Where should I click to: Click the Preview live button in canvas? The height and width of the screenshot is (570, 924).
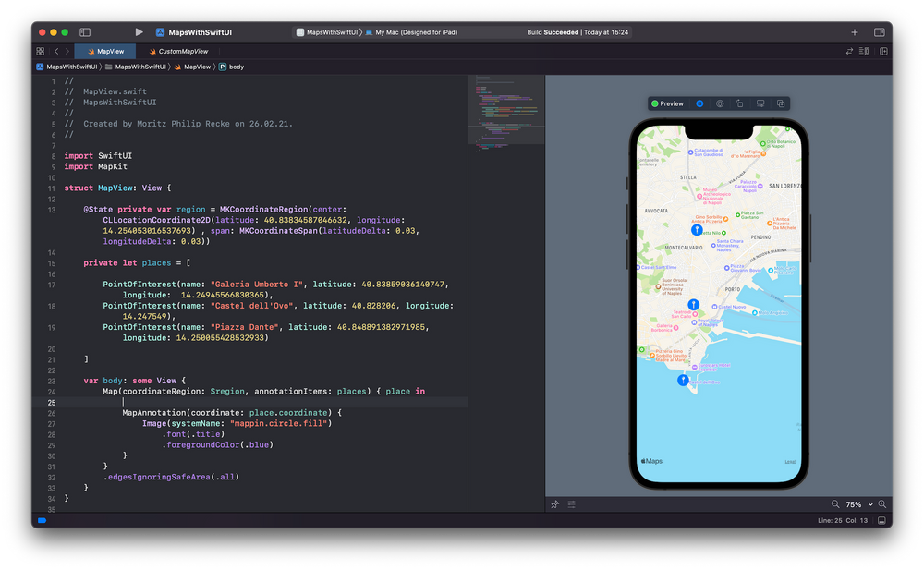(668, 103)
